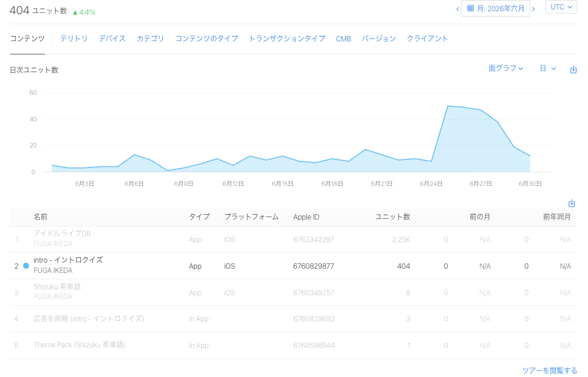Sort by the タイプ column header
Viewport: 588px width, 377px height.
199,217
